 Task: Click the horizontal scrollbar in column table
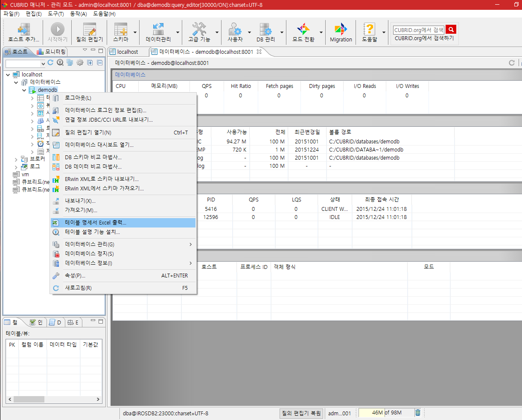tap(29, 400)
